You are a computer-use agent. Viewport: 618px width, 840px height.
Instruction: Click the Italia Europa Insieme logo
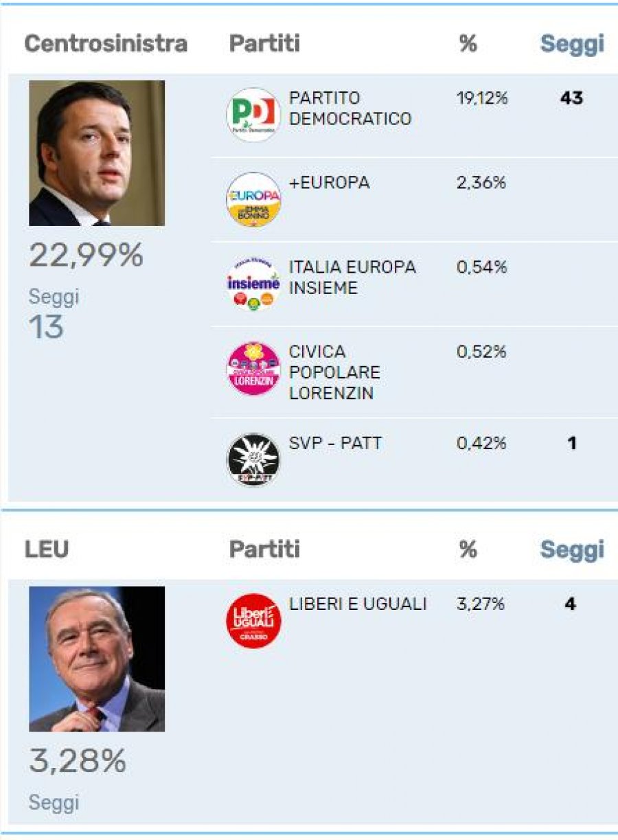pos(253,284)
